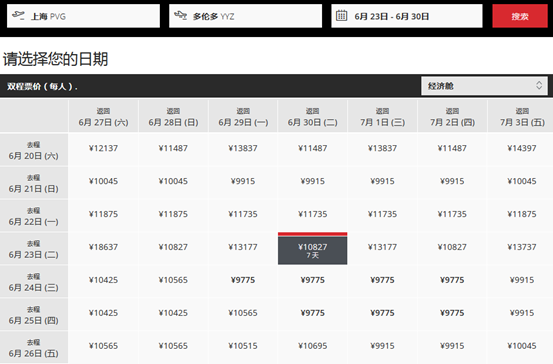Screen dimensions: 553x364
Task: Click the arrival airplane icon beside 多伦多 YYZ
Action: (180, 16)
